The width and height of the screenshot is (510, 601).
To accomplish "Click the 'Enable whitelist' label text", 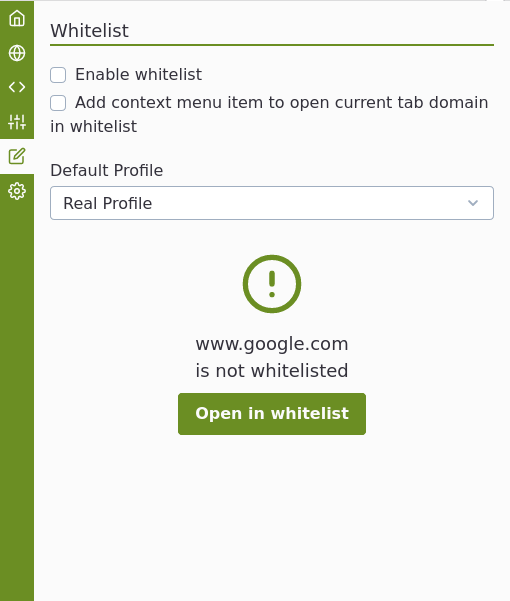I will coord(138,74).
